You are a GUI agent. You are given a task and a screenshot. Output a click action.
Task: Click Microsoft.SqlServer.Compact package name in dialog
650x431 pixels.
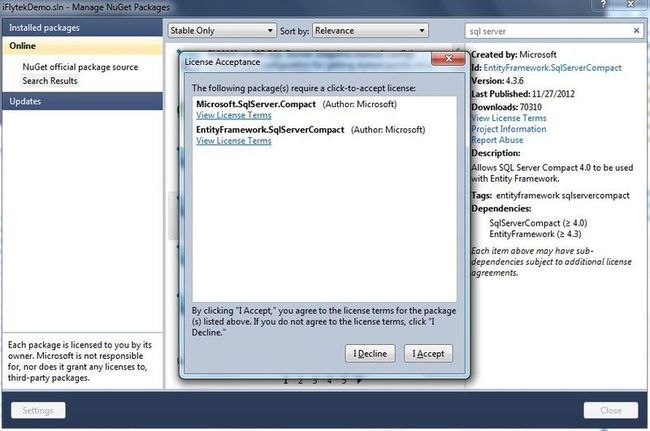[x=256, y=104]
